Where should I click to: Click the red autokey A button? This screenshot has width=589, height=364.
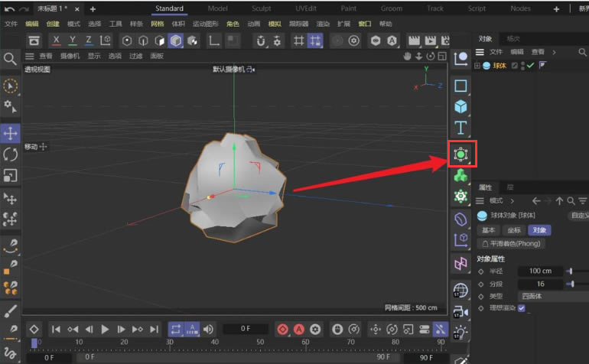coord(299,330)
